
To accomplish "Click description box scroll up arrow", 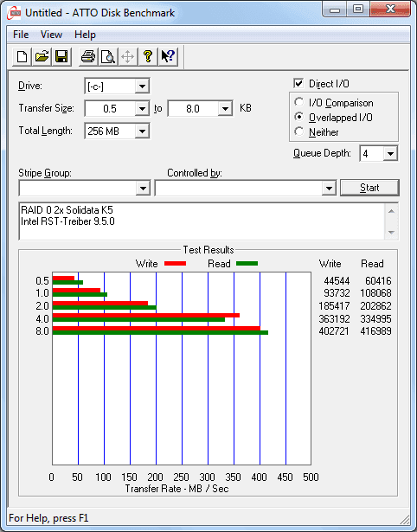I will pos(391,211).
